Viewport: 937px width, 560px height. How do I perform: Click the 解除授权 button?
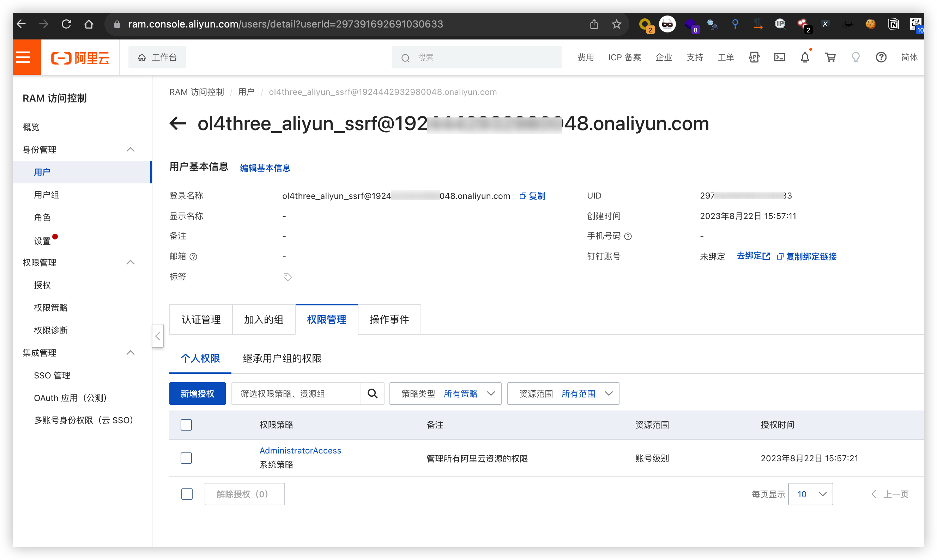tap(244, 494)
